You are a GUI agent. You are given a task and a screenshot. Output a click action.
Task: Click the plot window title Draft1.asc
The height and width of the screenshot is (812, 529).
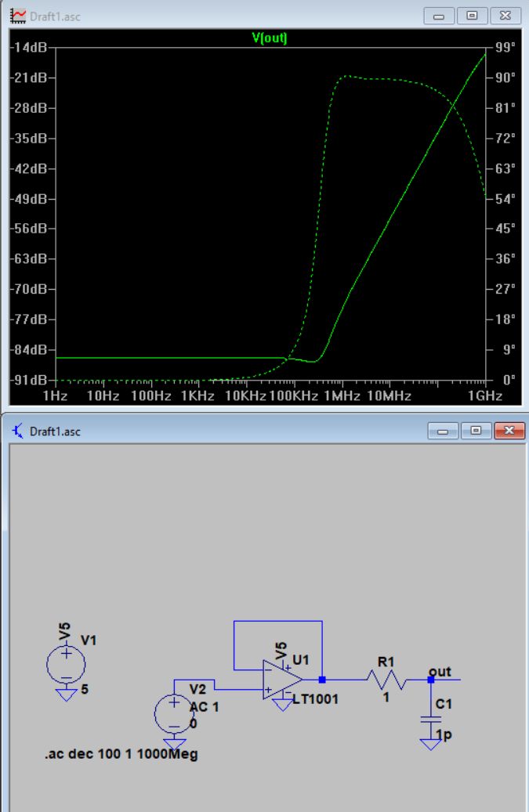pyautogui.click(x=55, y=16)
